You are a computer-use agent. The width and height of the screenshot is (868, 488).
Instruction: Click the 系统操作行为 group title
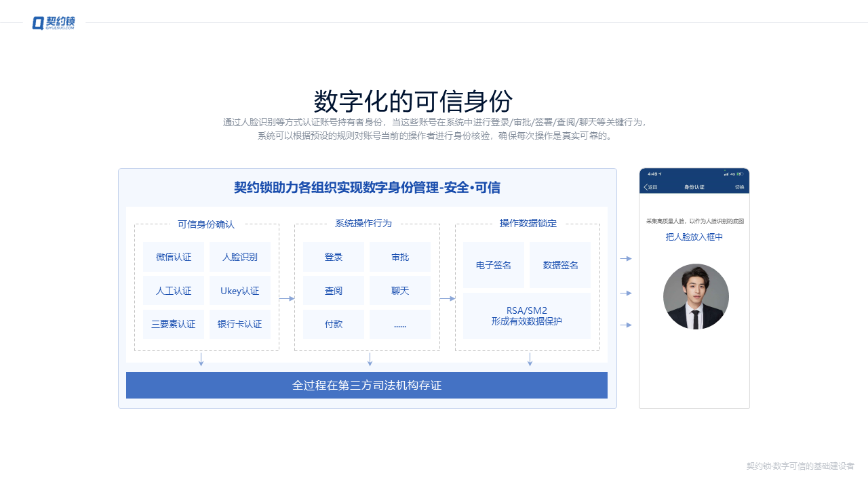point(363,223)
